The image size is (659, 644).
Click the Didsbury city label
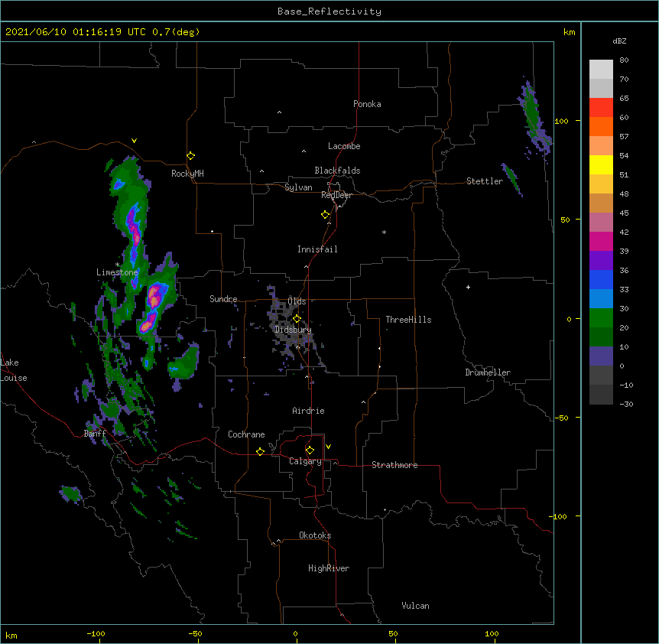click(x=294, y=330)
